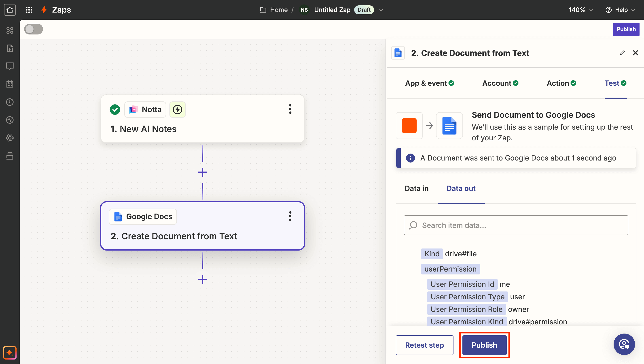The width and height of the screenshot is (644, 364).
Task: Click the Notta trigger lightning icon
Action: (178, 109)
